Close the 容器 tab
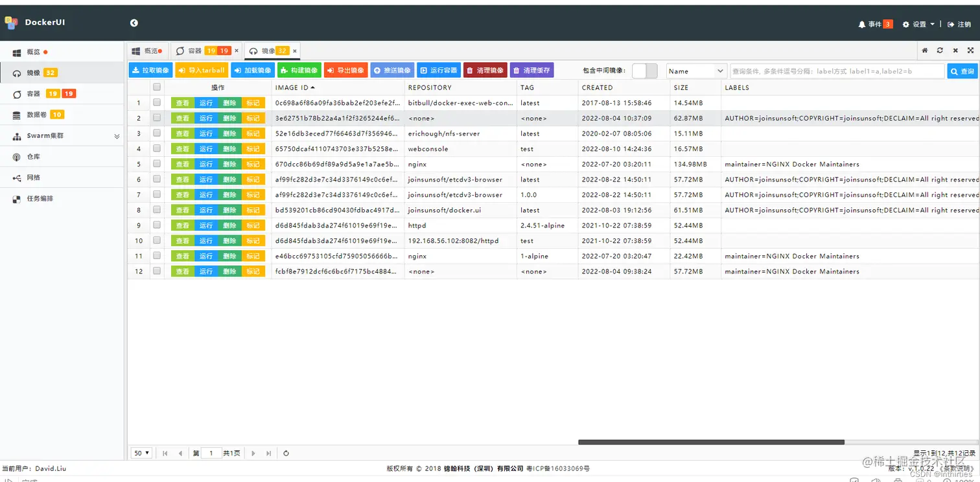This screenshot has width=980, height=482. coord(237,51)
